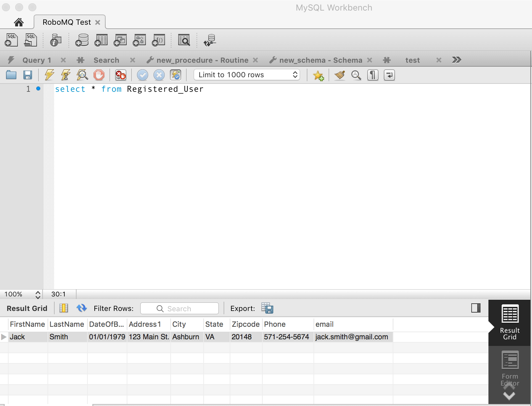Sort by the Zipcode column header

246,324
